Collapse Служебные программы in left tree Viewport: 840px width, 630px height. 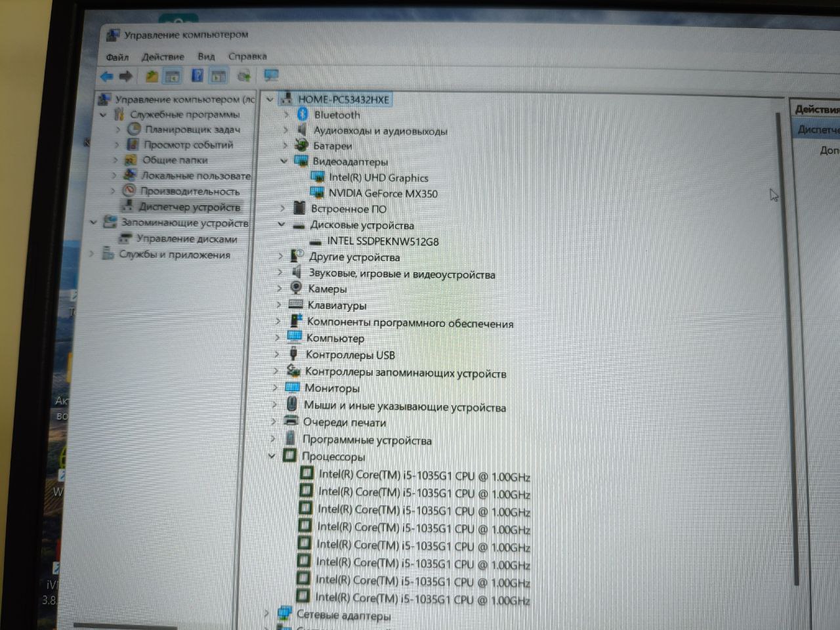(x=103, y=114)
